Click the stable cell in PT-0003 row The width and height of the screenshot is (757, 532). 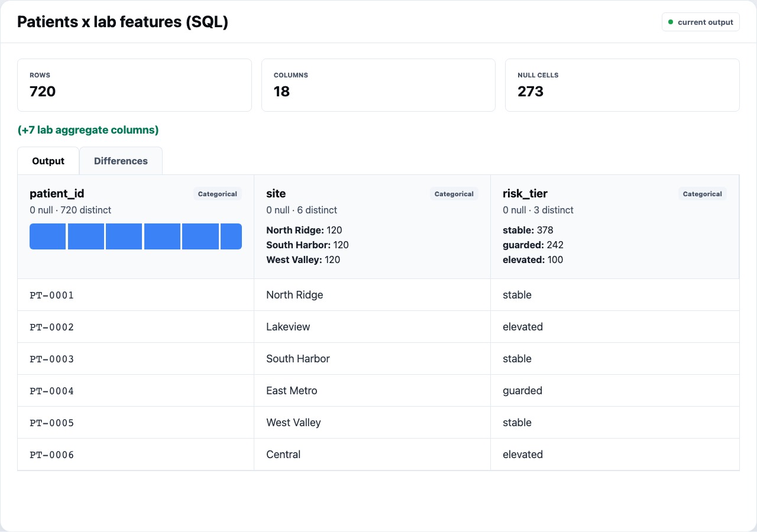(x=615, y=359)
